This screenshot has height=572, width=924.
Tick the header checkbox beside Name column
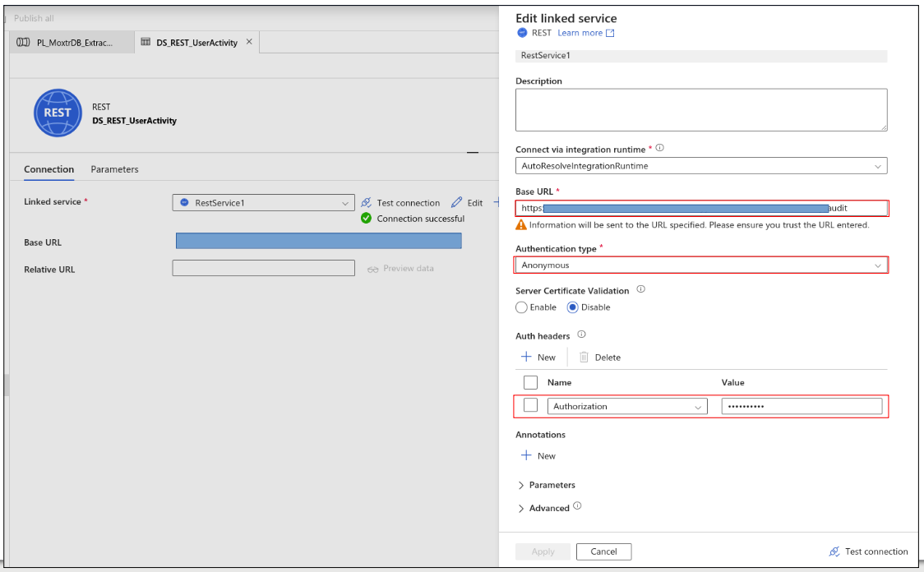530,382
